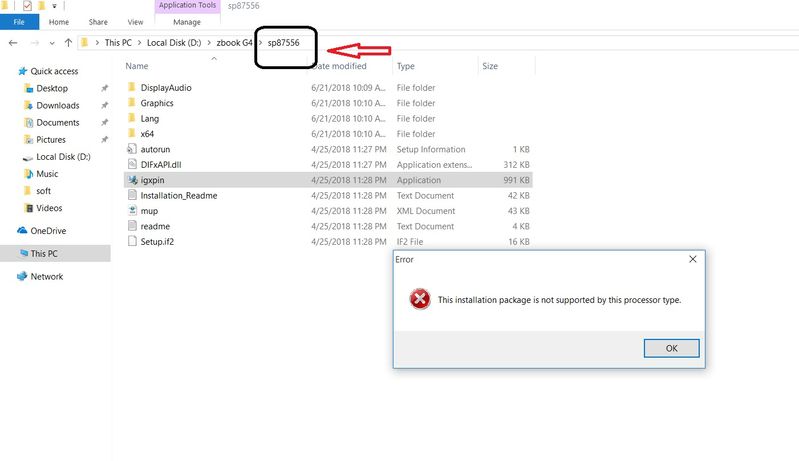Sort by Size column header
Image resolution: width=799 pixels, height=461 pixels.
[490, 66]
